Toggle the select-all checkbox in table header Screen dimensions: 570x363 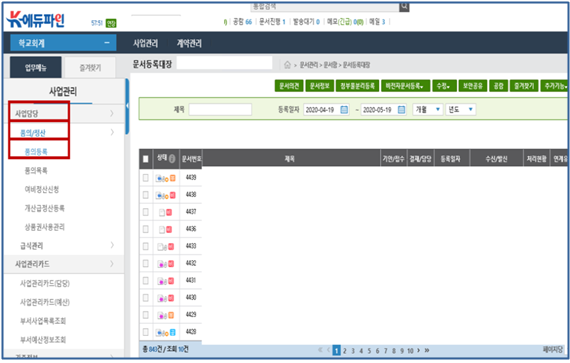[x=146, y=159]
